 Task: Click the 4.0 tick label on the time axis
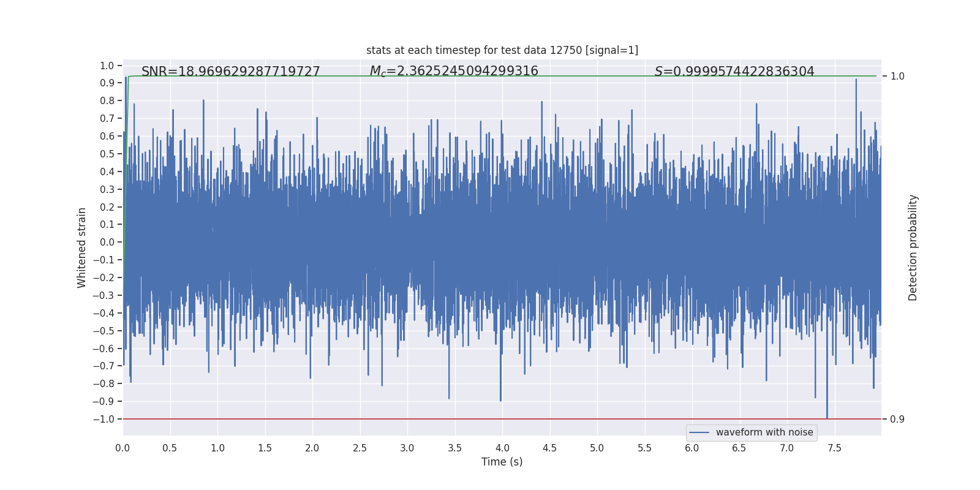coord(502,448)
